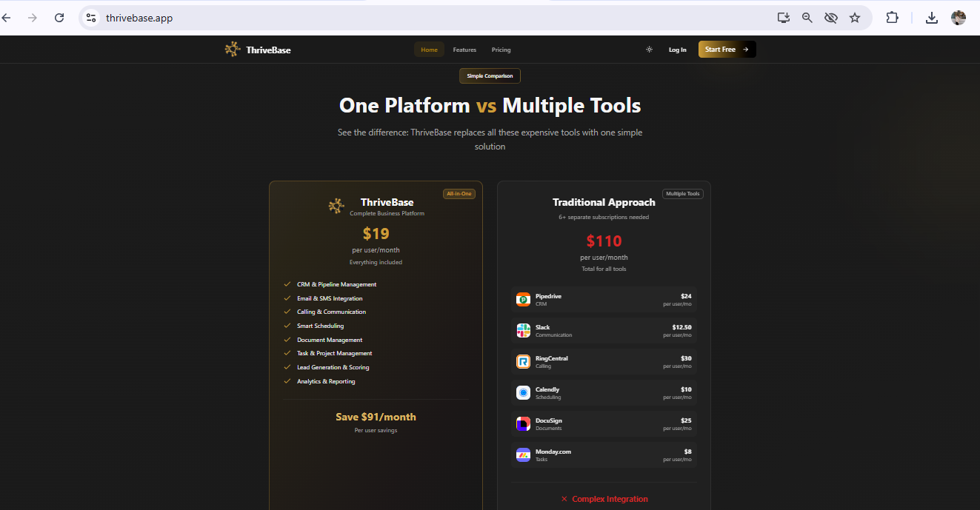Screen dimensions: 980x510
Task: Click the Pipedrive app icon
Action: click(x=523, y=300)
